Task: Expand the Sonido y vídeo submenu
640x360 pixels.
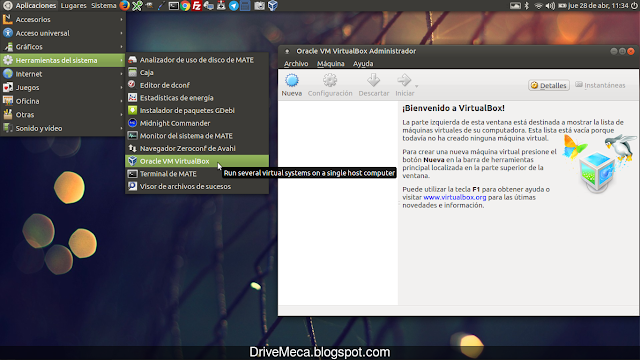Action: tap(62, 128)
